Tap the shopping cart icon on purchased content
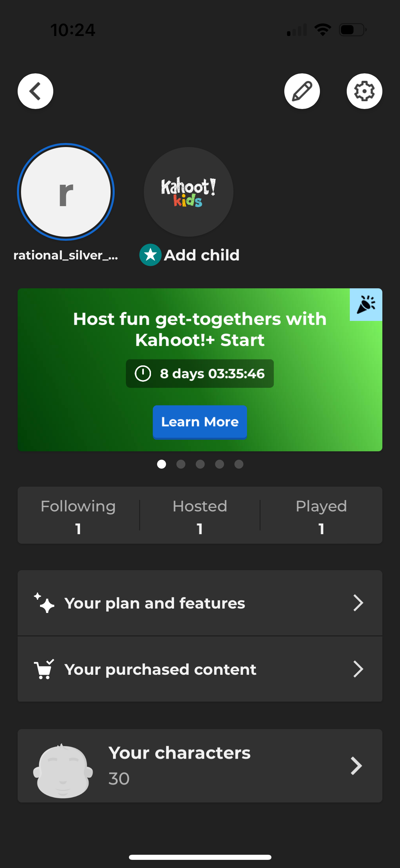 point(44,669)
